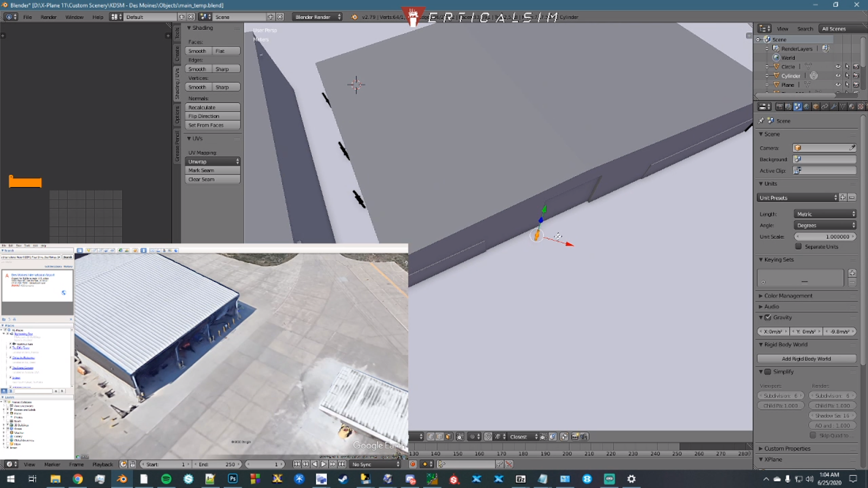This screenshot has height=488, width=868.
Task: Open the Help menu
Action: click(x=98, y=17)
